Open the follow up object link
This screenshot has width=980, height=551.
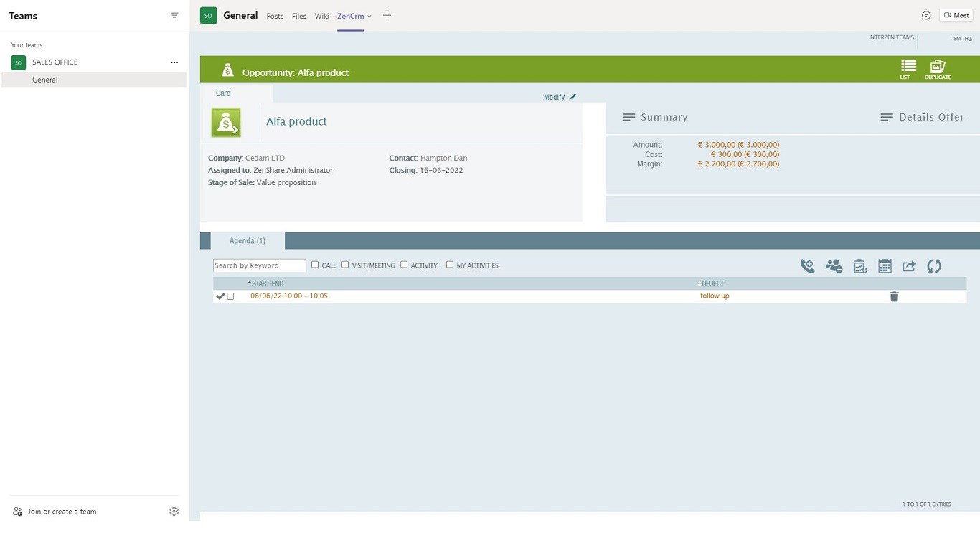(715, 296)
